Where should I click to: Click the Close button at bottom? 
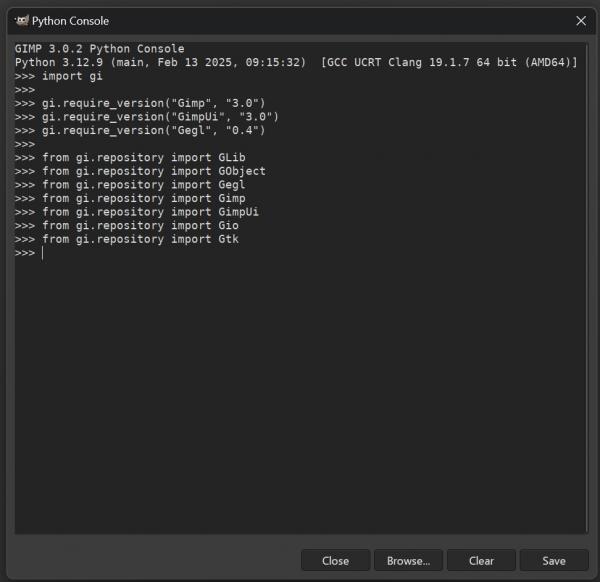point(335,561)
